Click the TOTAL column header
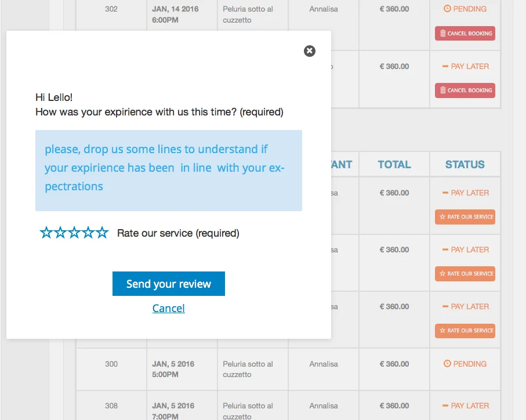This screenshot has width=526, height=420. [393, 164]
